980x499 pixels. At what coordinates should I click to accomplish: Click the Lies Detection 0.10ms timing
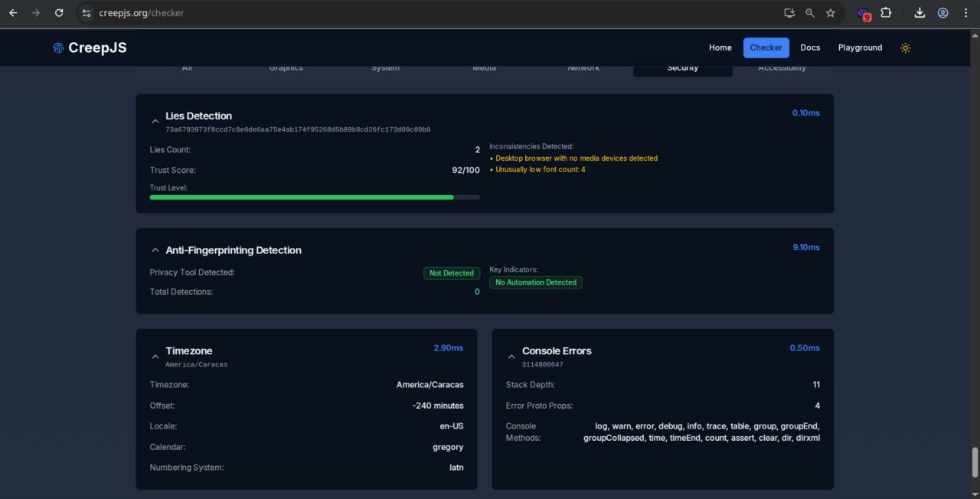pyautogui.click(x=805, y=113)
